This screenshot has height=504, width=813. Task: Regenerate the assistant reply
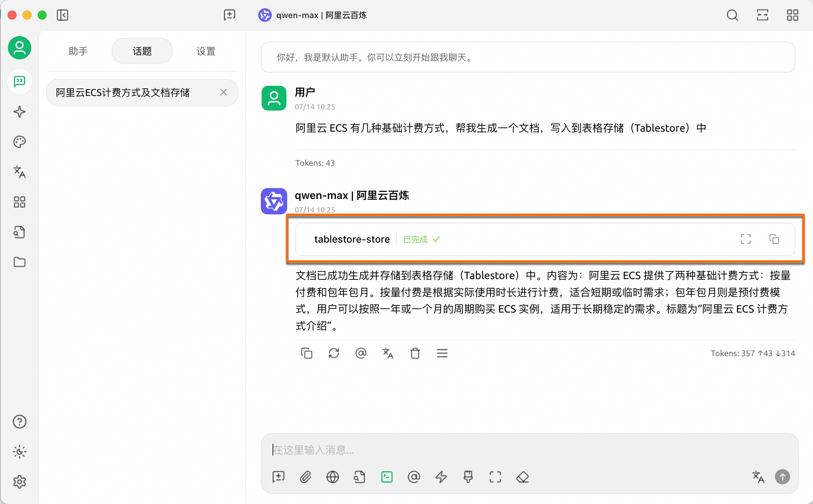[333, 353]
